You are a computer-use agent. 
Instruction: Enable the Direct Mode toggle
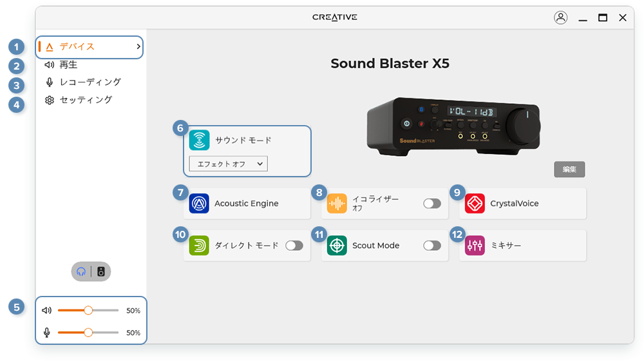click(x=294, y=246)
